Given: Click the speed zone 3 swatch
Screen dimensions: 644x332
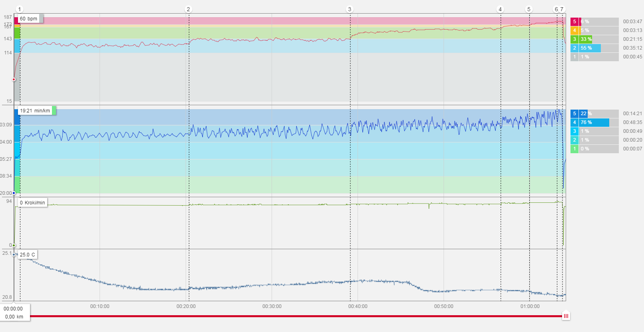Looking at the screenshot, I should click(x=574, y=131).
